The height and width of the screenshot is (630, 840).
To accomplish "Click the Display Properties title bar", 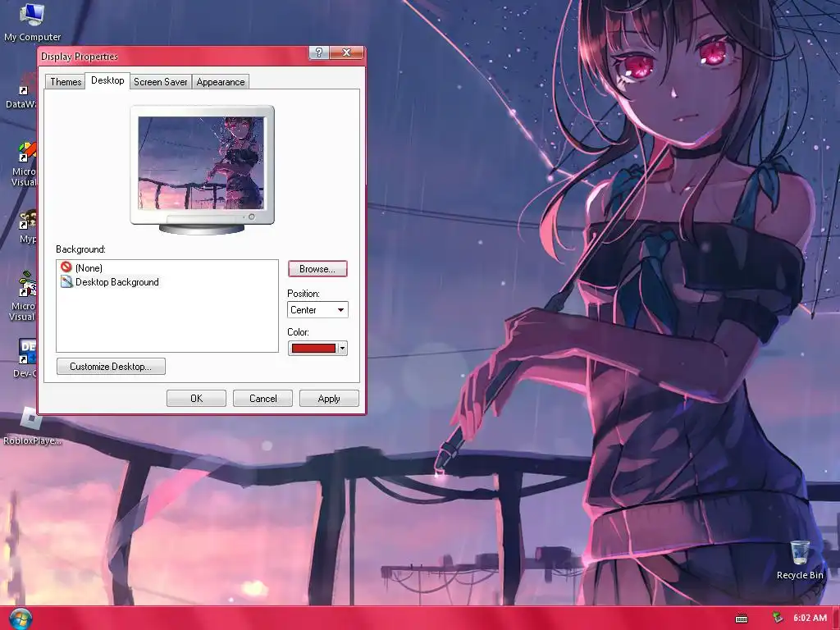I will click(x=174, y=57).
